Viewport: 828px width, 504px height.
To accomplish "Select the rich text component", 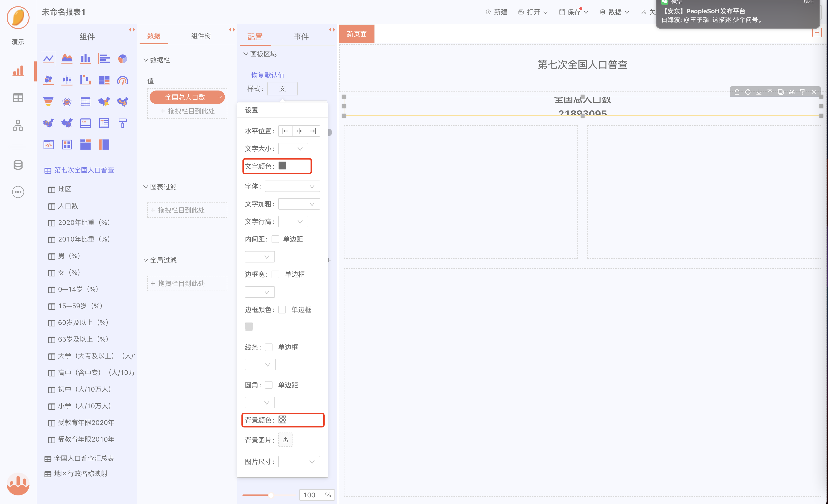I will point(104,123).
